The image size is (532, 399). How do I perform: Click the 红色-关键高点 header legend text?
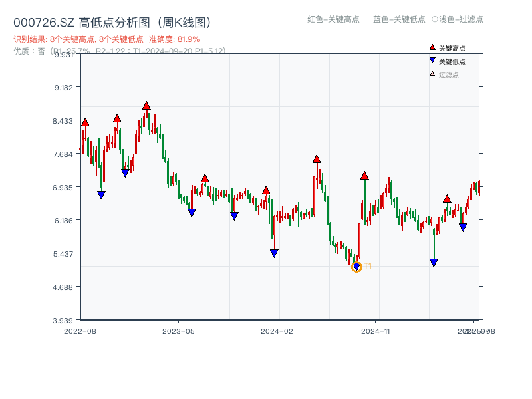tap(333, 19)
